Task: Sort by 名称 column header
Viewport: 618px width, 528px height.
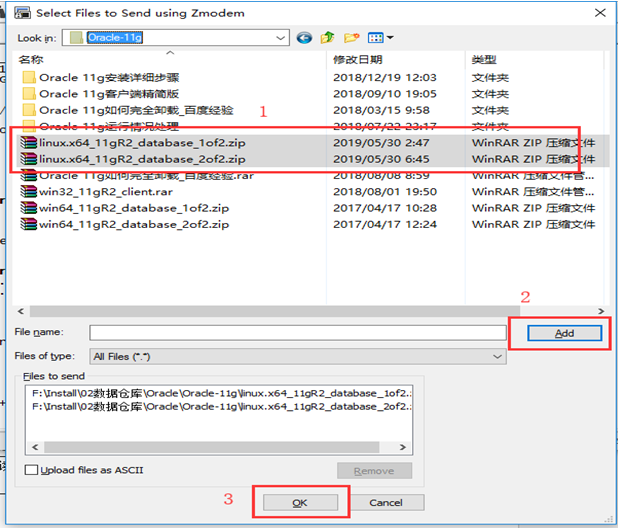Action: coord(31,59)
